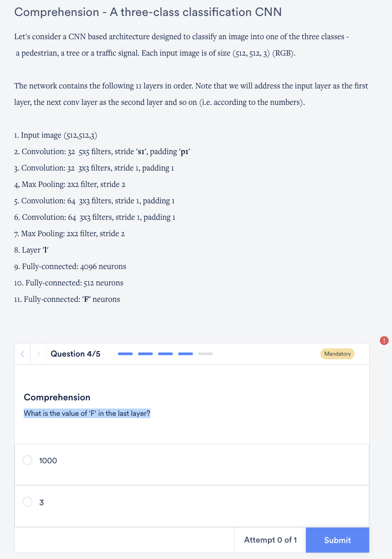Image resolution: width=392 pixels, height=559 pixels.
Task: Click the Attempt 0 of 1 label
Action: (270, 540)
